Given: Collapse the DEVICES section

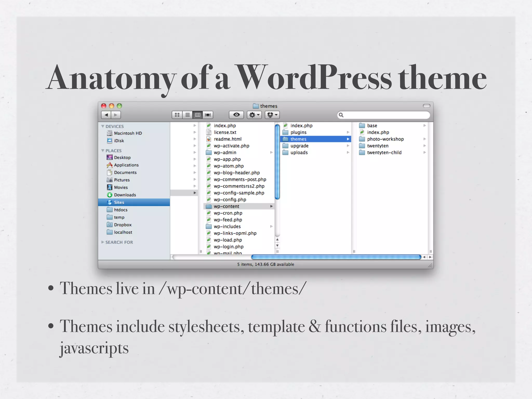Looking at the screenshot, I should click(x=103, y=126).
